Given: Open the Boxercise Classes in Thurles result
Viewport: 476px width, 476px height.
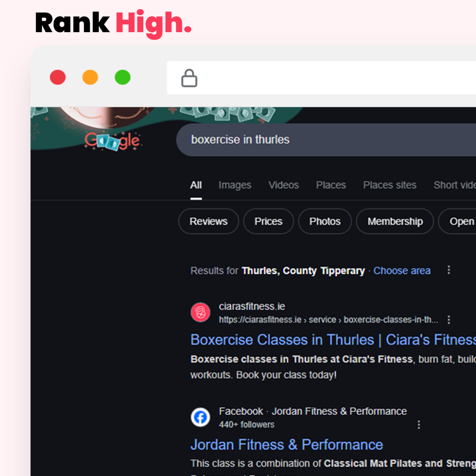Looking at the screenshot, I should click(x=333, y=340).
